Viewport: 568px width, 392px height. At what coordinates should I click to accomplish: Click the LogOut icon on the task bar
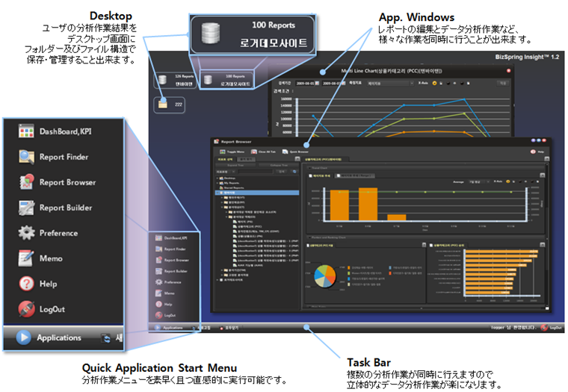544,328
